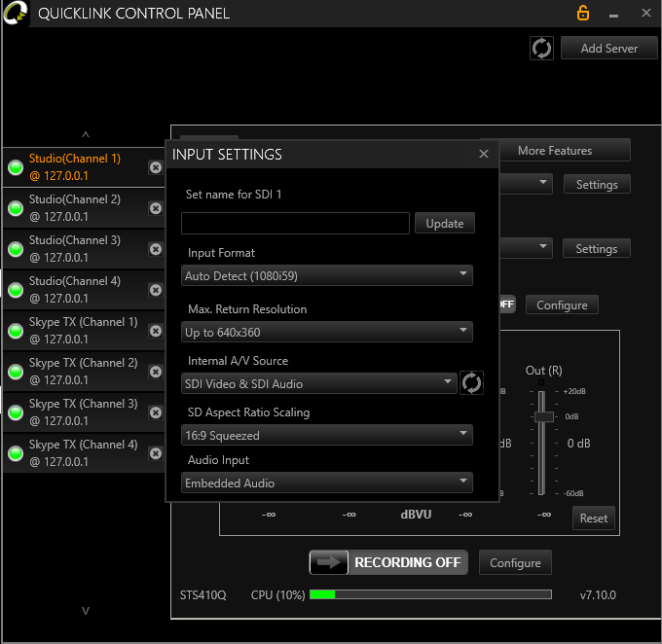This screenshot has height=644, width=662.
Task: Open the dropdown beside the lower Settings button
Action: 526,248
